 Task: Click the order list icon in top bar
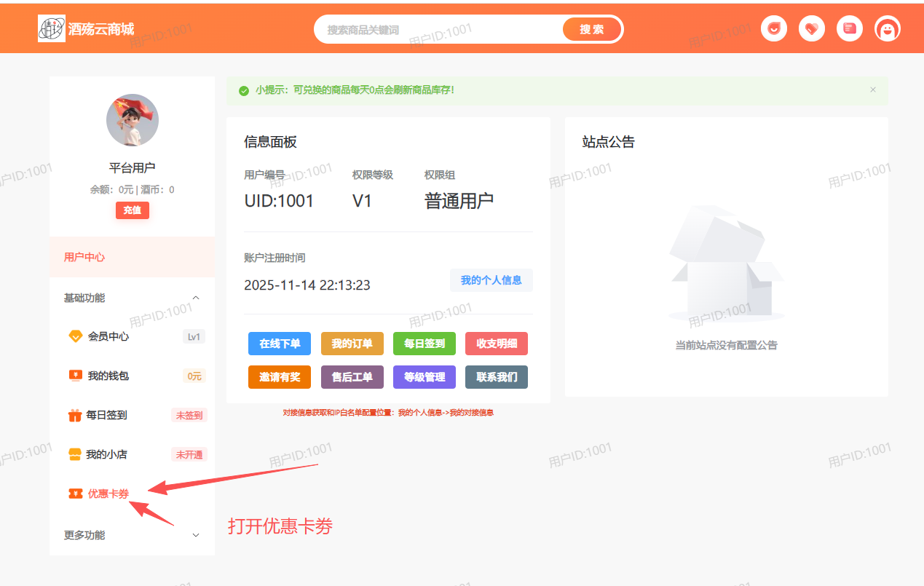tap(849, 28)
